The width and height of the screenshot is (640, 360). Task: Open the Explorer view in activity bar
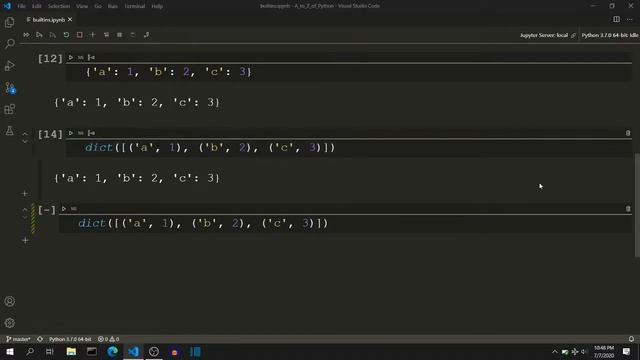tap(9, 22)
